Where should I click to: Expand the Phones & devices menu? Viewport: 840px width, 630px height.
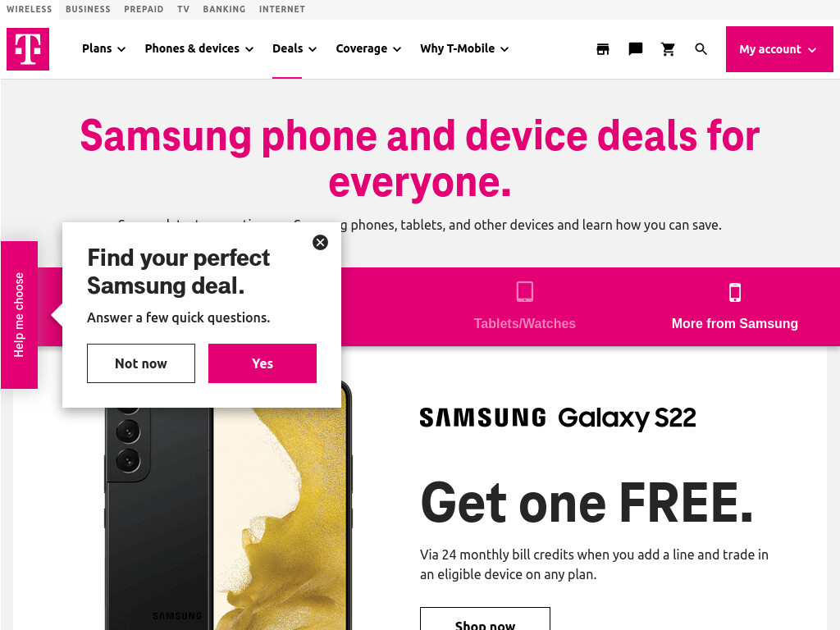(199, 48)
